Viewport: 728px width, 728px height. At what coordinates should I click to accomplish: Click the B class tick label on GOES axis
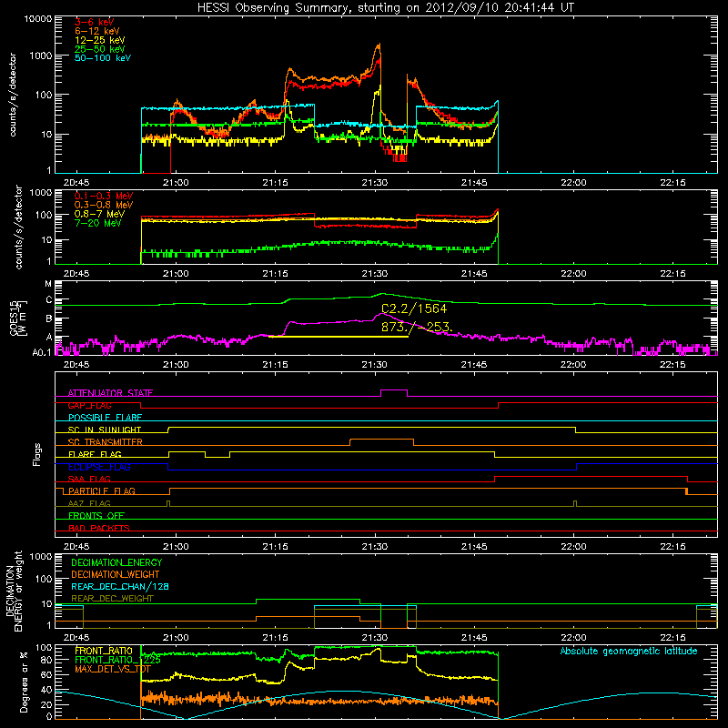click(x=49, y=319)
